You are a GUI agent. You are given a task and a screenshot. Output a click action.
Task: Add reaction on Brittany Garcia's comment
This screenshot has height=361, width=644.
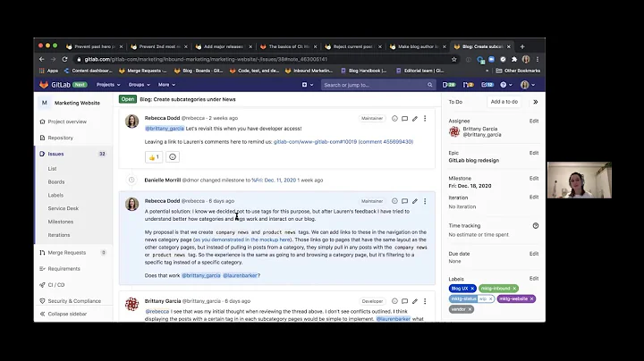point(394,301)
